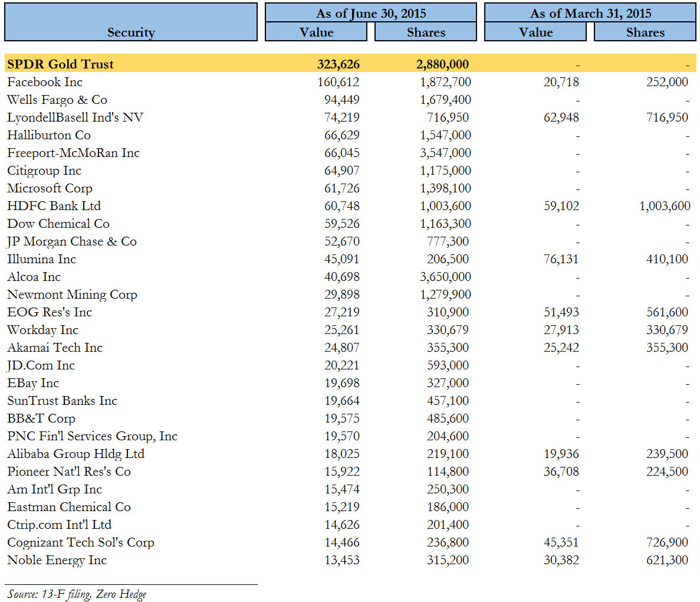Click the 13-F filing, Zero Hedge source note
The height and width of the screenshot is (602, 700).
[77, 594]
